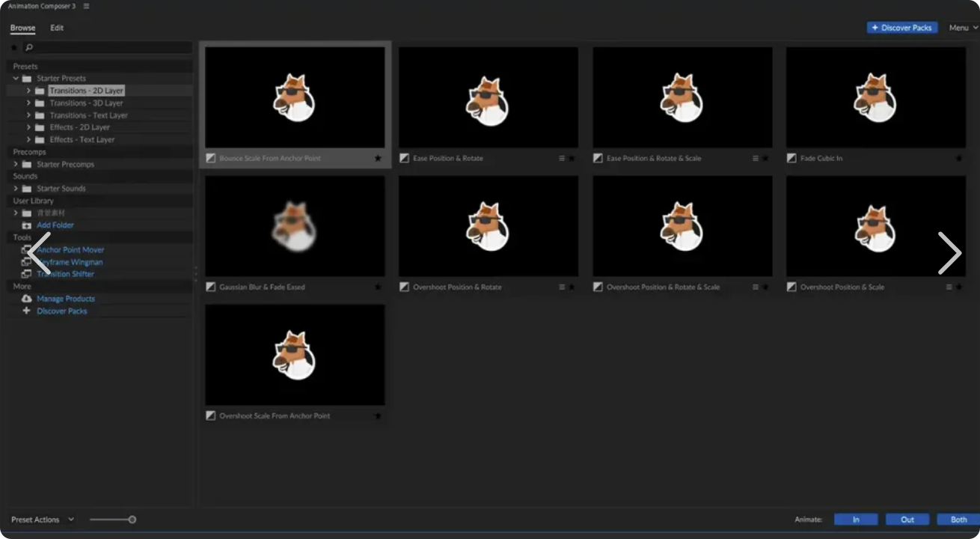Open options icon for Overshoot Position & Scale

pos(949,287)
